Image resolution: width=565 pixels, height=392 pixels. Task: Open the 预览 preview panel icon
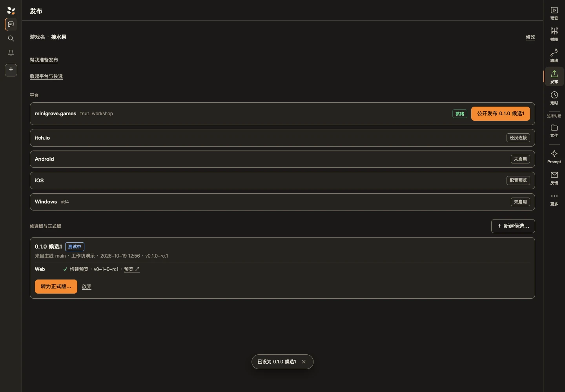pos(554,13)
